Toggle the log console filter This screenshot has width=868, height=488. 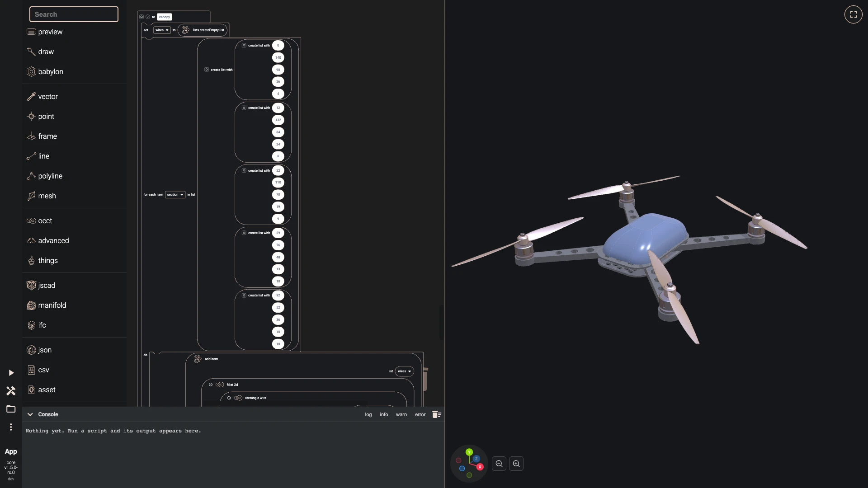[368, 414]
